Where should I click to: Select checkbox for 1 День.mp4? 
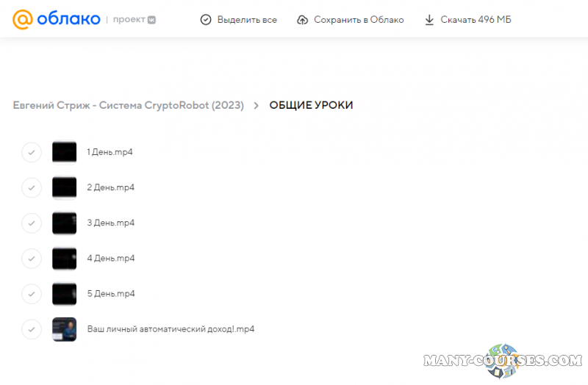click(32, 152)
